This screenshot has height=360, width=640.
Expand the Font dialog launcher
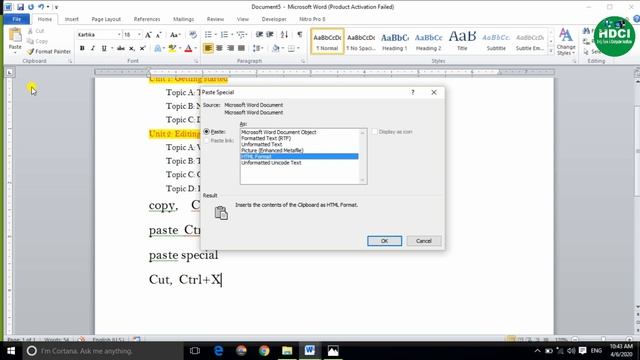point(196,61)
